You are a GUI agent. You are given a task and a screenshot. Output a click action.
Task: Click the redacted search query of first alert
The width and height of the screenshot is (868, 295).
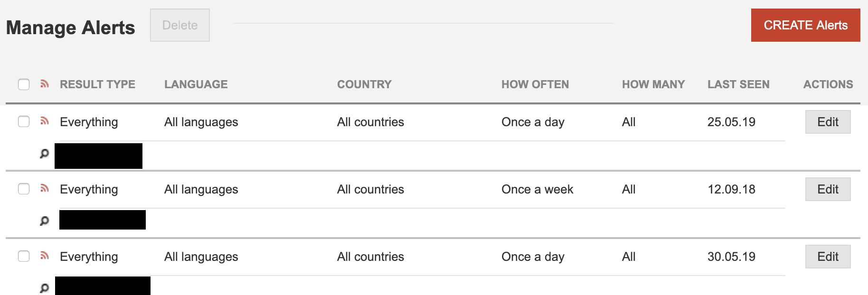point(98,156)
